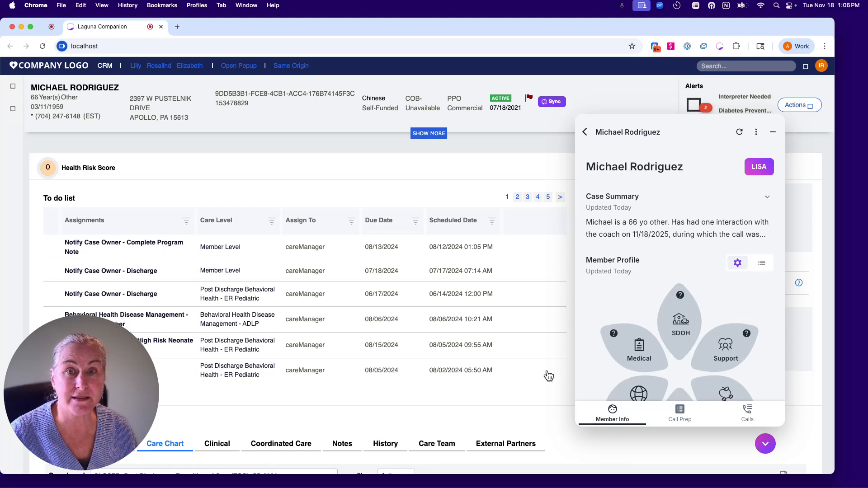868x488 pixels.
Task: Check the top-left sidebar checkbox
Action: click(x=13, y=85)
